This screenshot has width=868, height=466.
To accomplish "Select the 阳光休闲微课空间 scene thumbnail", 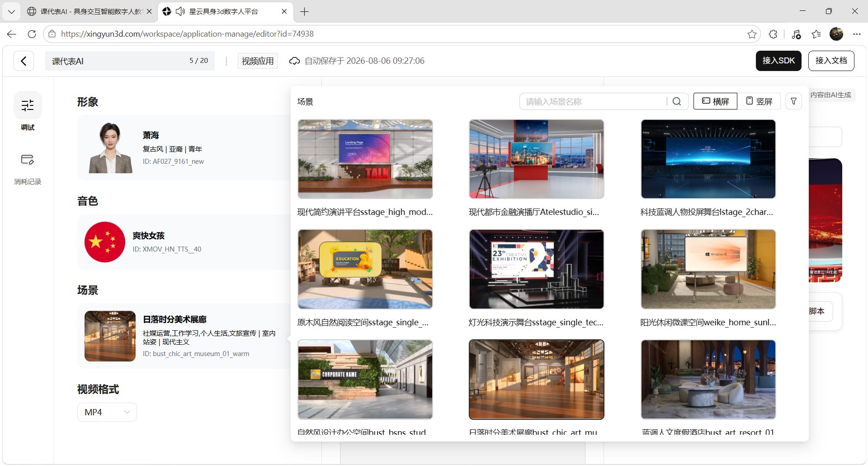I will 708,269.
